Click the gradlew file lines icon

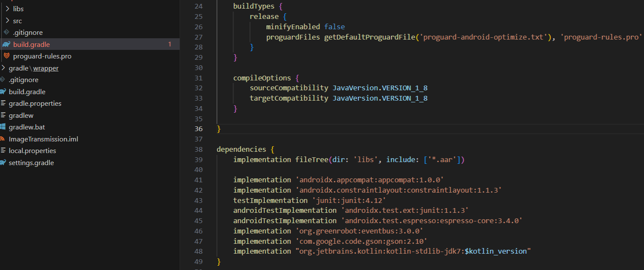(3, 115)
